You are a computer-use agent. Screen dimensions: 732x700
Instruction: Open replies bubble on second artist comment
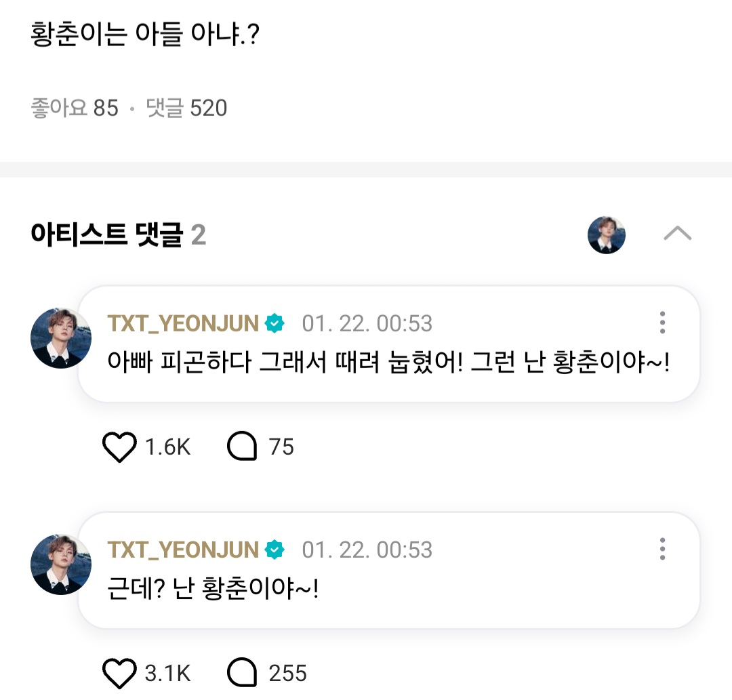pos(242,674)
